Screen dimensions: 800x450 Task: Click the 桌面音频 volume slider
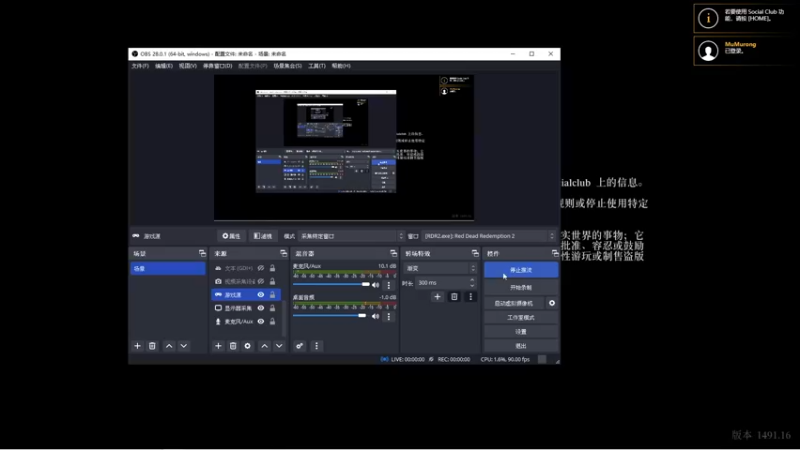(330, 316)
